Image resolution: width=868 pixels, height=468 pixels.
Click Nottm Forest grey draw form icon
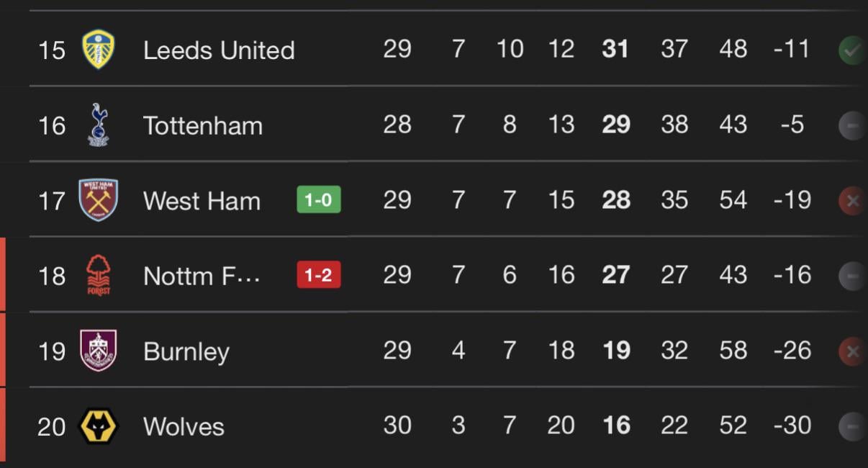click(851, 276)
